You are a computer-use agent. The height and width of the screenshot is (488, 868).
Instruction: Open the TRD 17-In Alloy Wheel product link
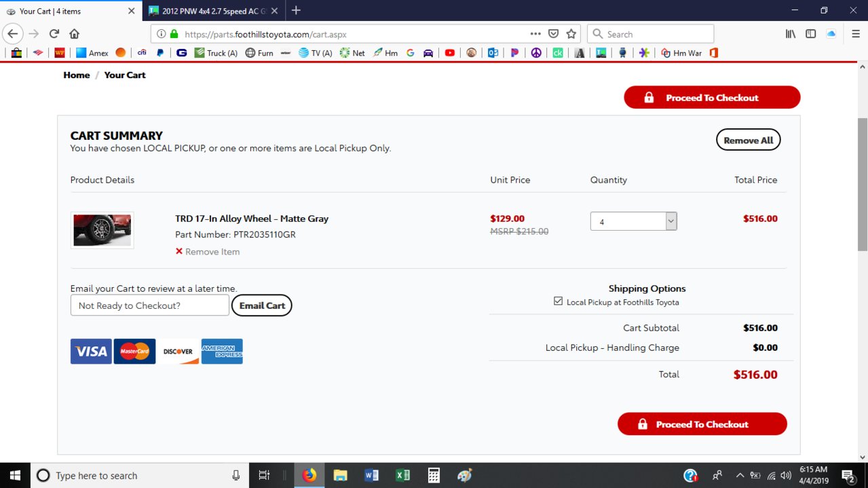[252, 219]
